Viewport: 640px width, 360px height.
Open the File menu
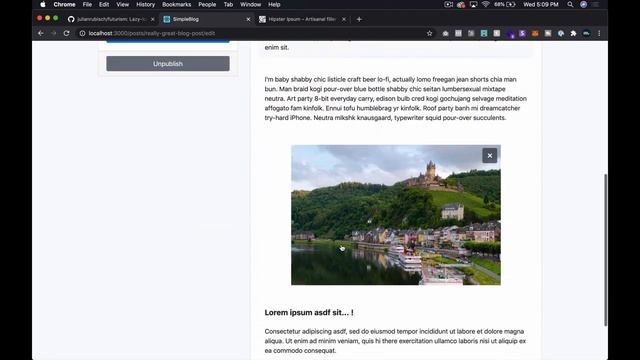click(x=87, y=4)
